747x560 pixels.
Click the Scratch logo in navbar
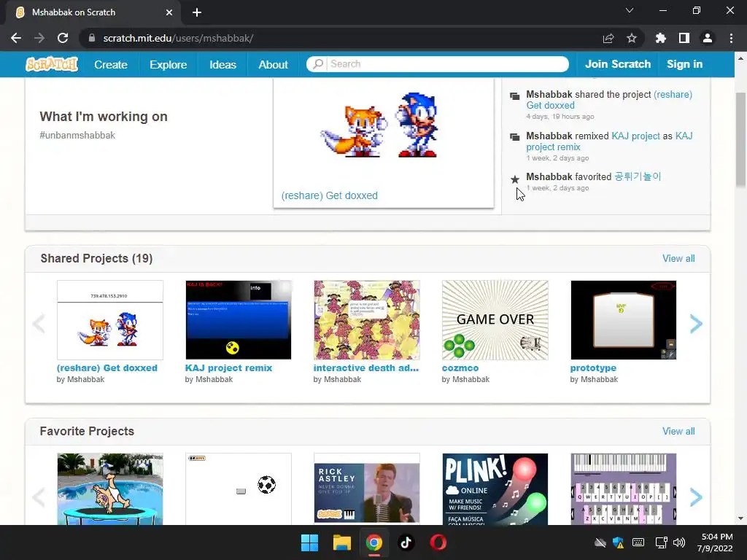[52, 64]
